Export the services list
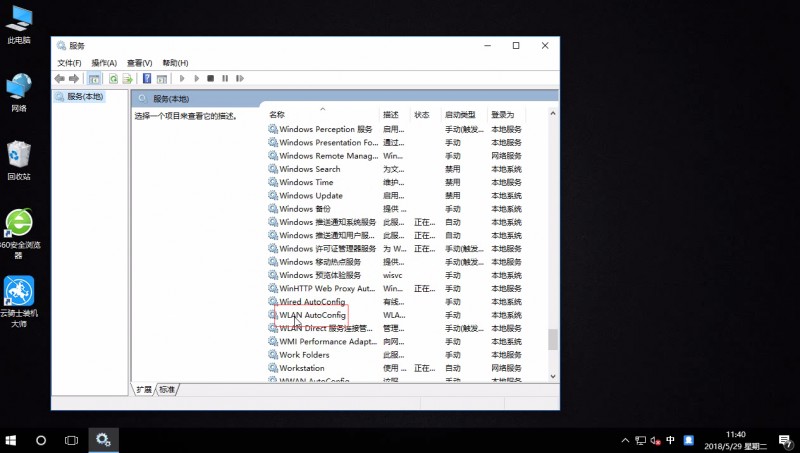800x453 pixels. 128,79
